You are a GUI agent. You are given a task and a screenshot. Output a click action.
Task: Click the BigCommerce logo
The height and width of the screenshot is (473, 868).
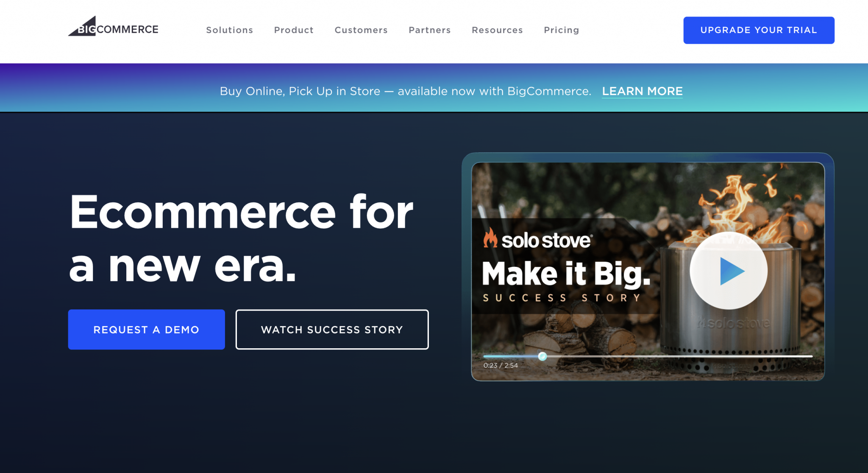tap(113, 26)
